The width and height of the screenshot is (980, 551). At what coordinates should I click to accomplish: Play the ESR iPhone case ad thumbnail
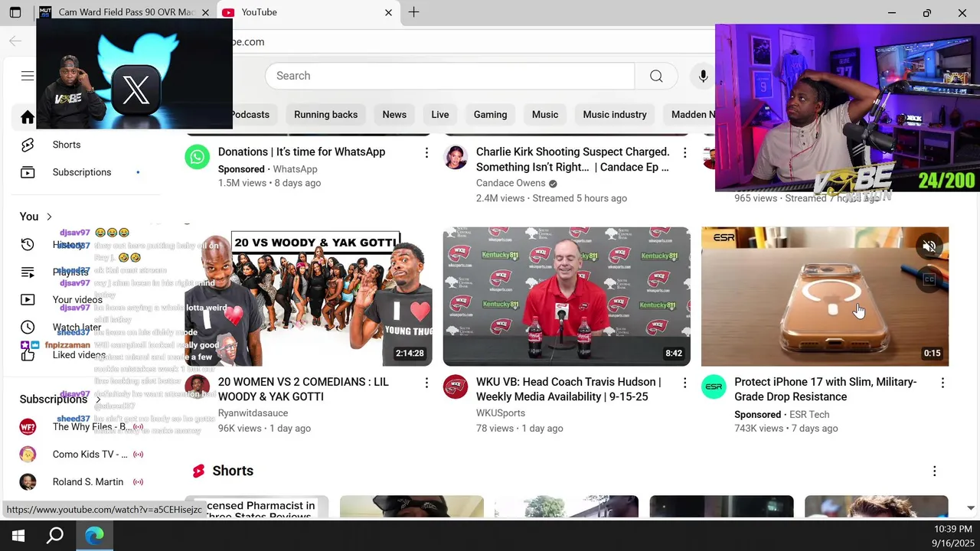(825, 297)
